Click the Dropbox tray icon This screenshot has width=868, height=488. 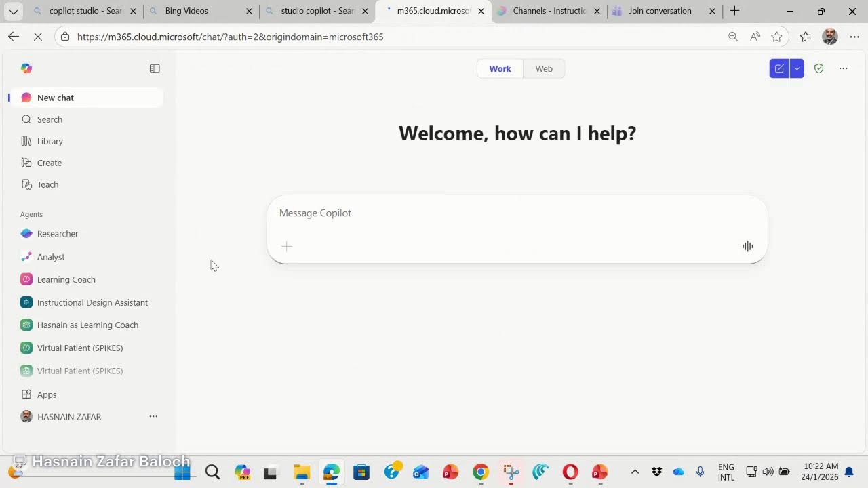tap(656, 472)
